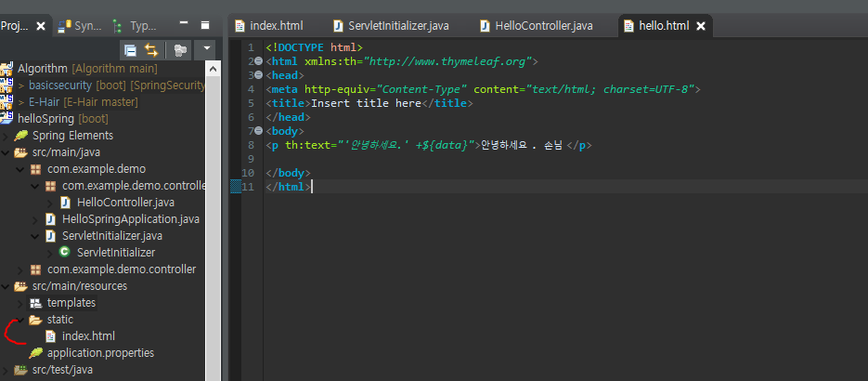868x381 pixels.
Task: Click the src/main/java source folder icon
Action: 21,152
